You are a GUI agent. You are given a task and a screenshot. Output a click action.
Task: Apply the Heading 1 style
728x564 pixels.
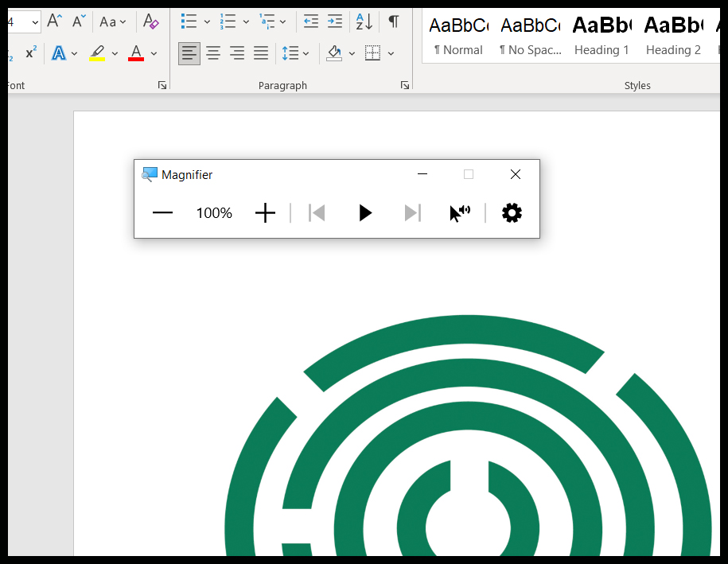[x=601, y=37]
